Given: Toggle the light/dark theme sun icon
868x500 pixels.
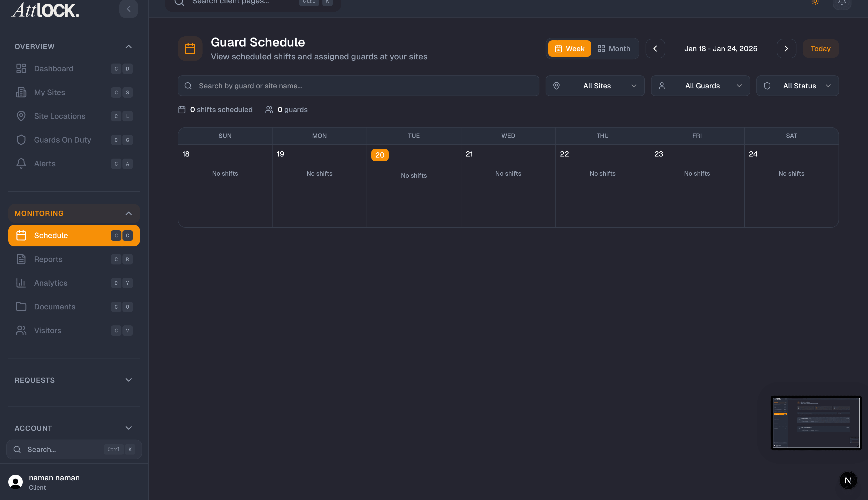Looking at the screenshot, I should pos(815,2).
